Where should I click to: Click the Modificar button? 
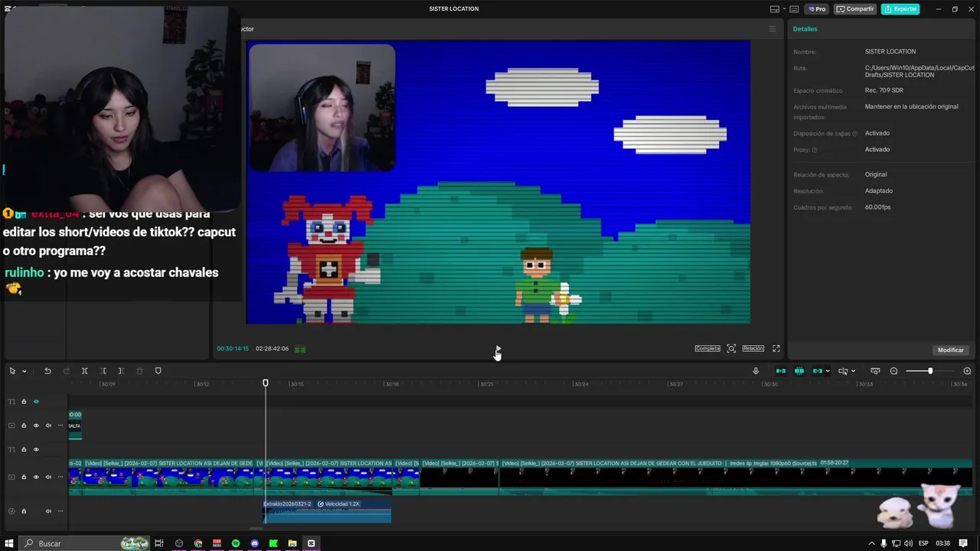[x=951, y=350]
